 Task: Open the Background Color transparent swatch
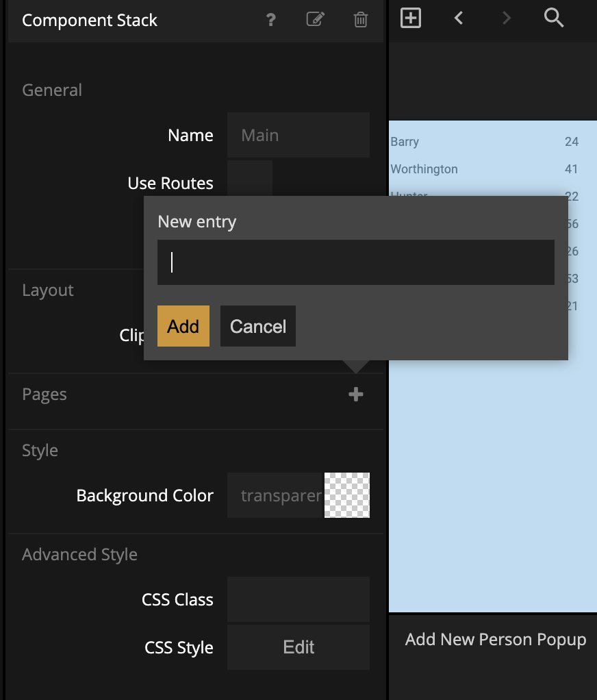347,495
